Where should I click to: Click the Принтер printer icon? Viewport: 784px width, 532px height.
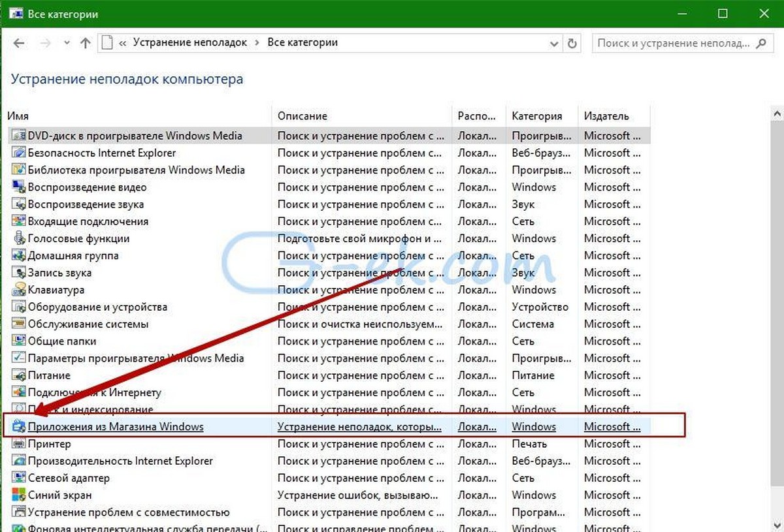tap(18, 444)
